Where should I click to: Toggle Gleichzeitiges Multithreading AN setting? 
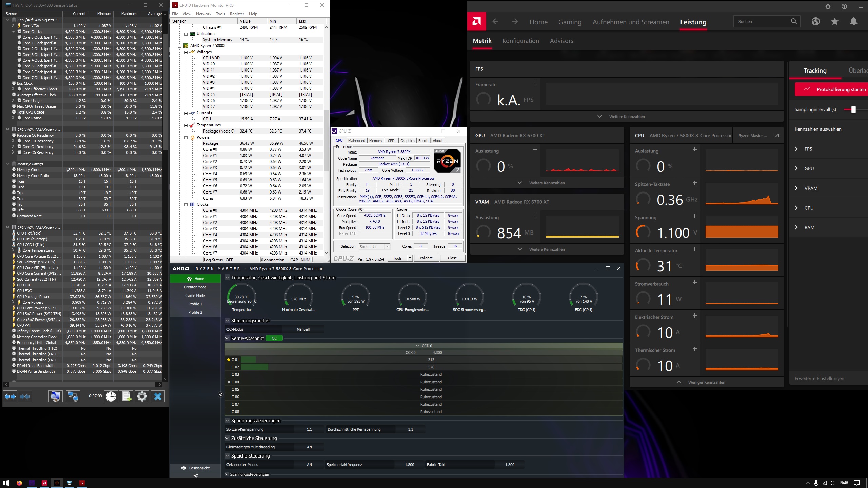[x=309, y=447]
